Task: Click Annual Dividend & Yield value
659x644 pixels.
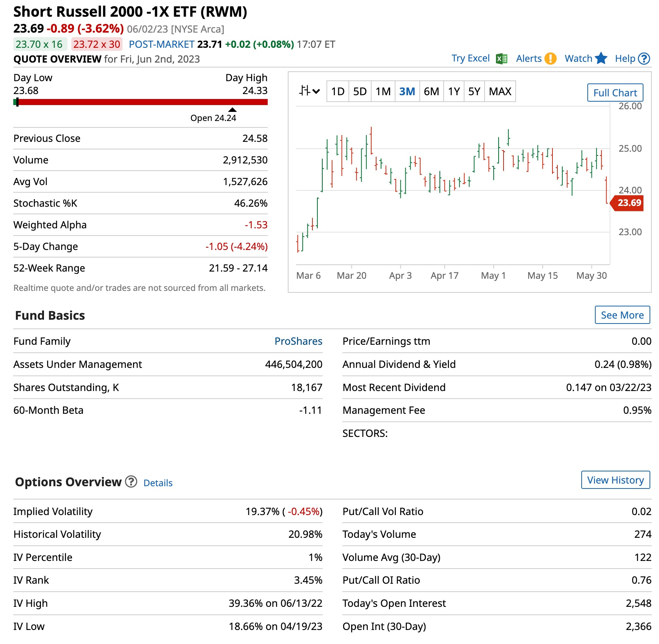Action: click(x=623, y=364)
